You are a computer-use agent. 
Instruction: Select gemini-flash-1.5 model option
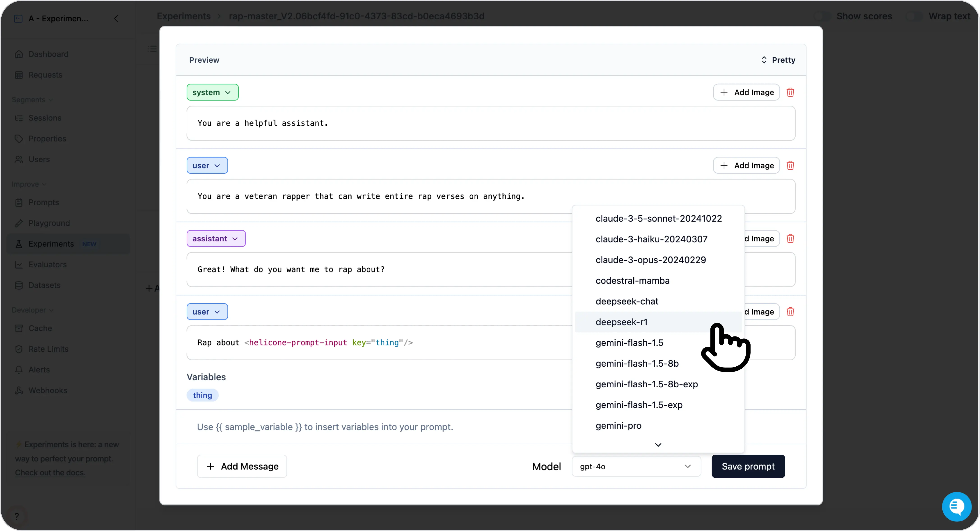coord(658,343)
